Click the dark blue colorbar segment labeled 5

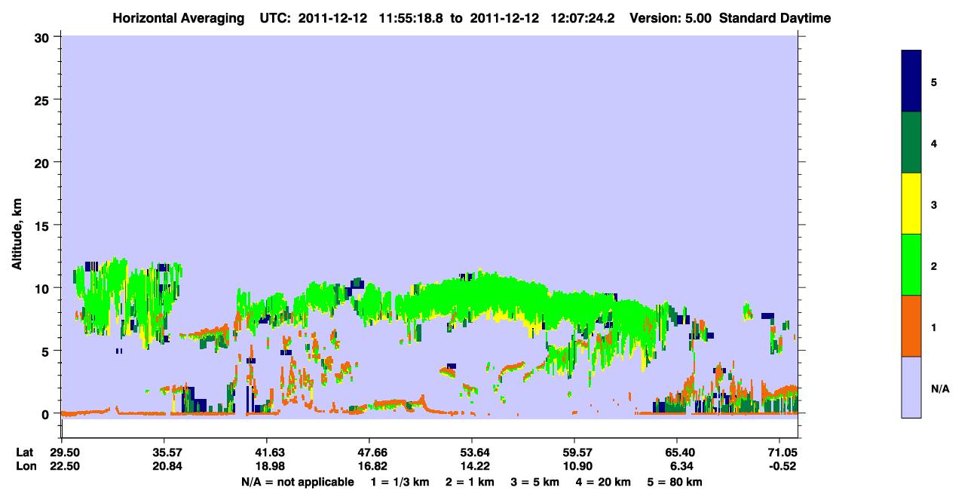(911, 81)
